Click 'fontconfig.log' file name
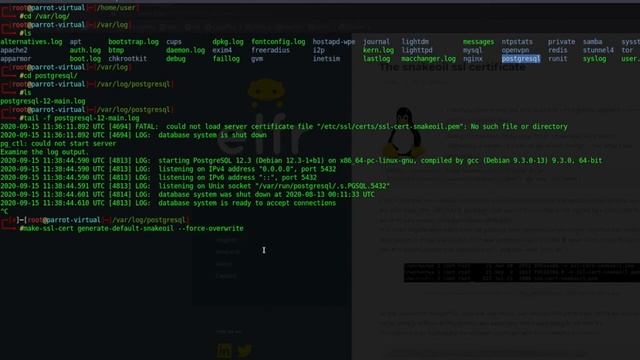This screenshot has width=640, height=360. coord(278,42)
